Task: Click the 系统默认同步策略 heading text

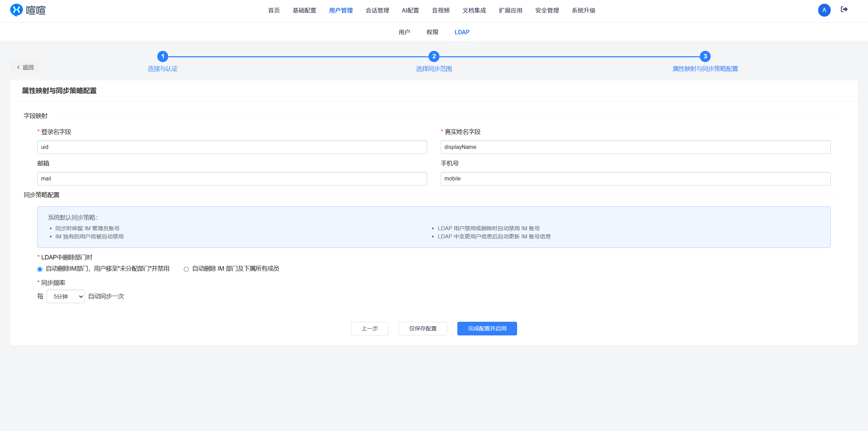Action: point(73,218)
